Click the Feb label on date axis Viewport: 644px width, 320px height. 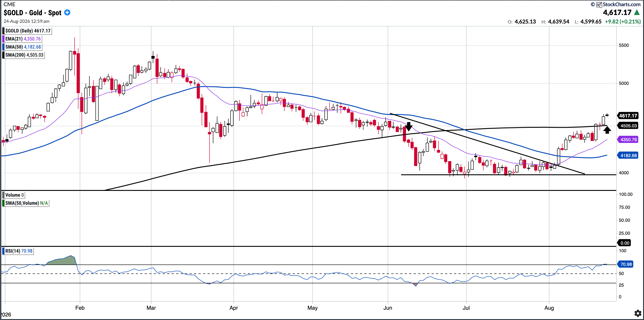[x=80, y=308]
